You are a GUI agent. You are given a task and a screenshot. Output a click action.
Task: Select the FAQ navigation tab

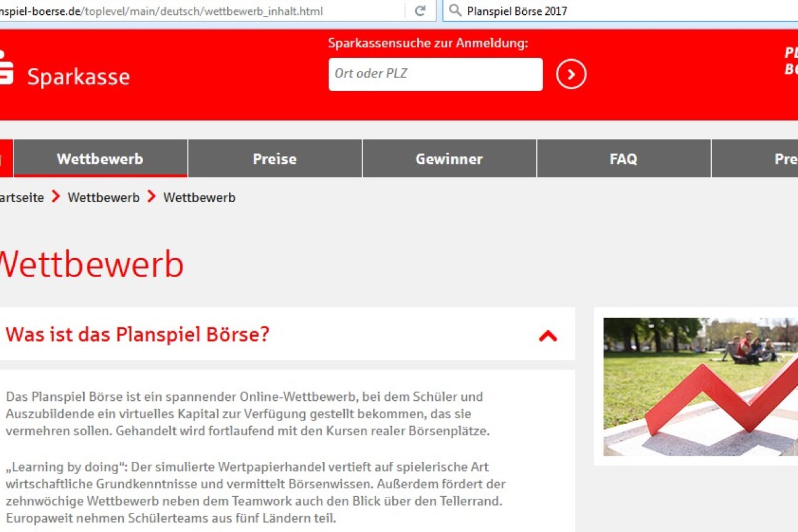(x=623, y=159)
